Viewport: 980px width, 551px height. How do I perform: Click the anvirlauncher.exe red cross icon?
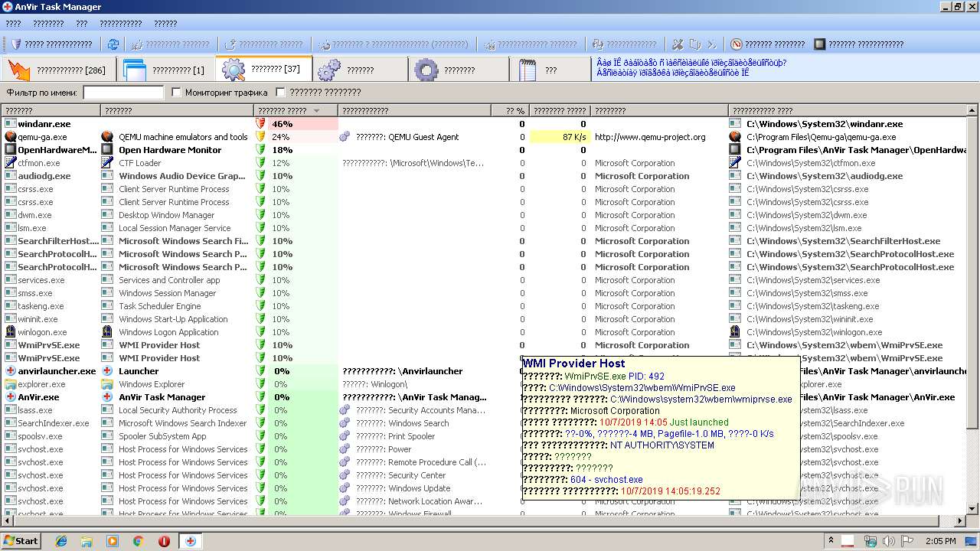(11, 371)
